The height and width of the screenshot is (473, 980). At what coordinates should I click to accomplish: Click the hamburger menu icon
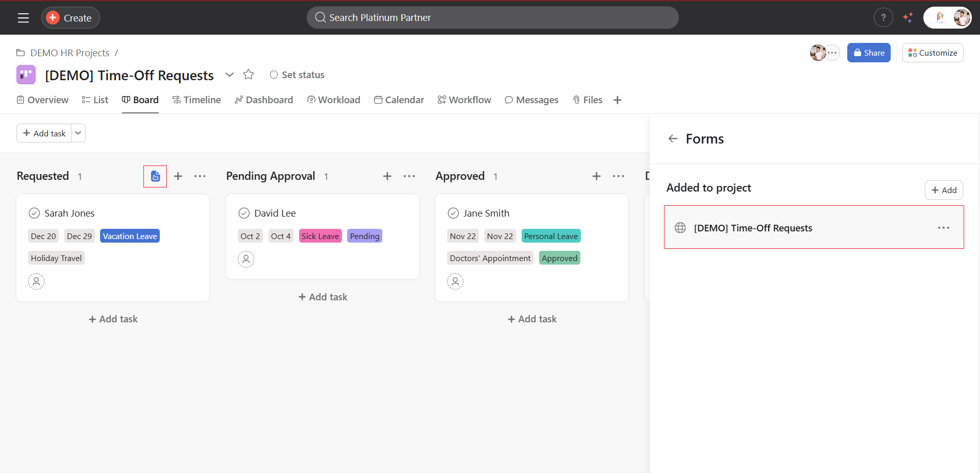click(23, 18)
